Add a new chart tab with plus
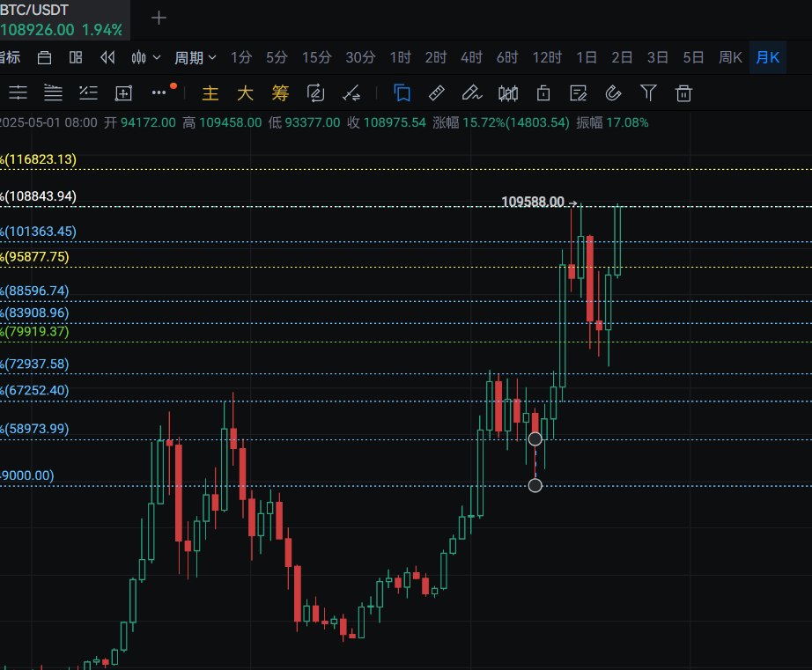The image size is (812, 670). pos(159,18)
